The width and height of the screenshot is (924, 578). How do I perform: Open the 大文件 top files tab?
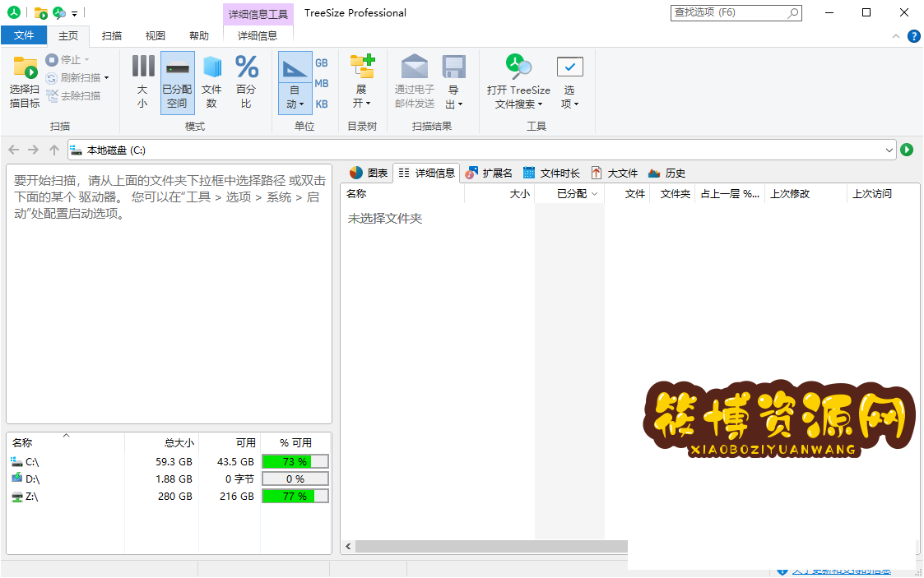[615, 173]
